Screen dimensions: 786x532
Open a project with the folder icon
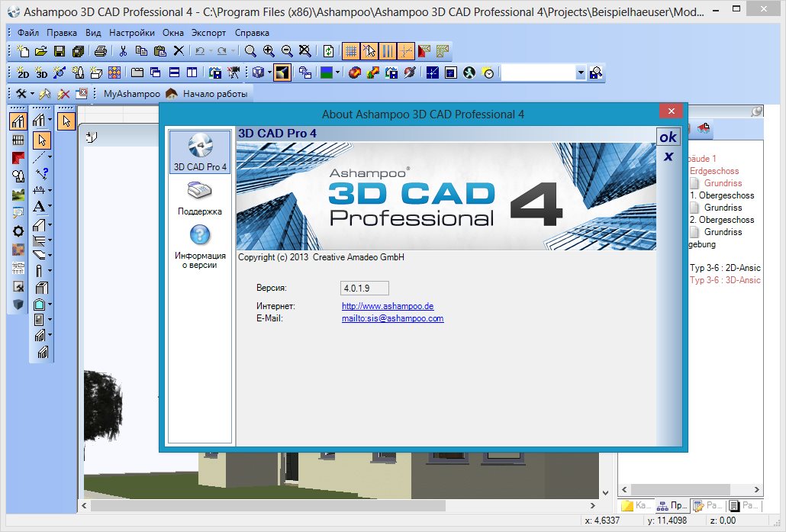point(41,50)
